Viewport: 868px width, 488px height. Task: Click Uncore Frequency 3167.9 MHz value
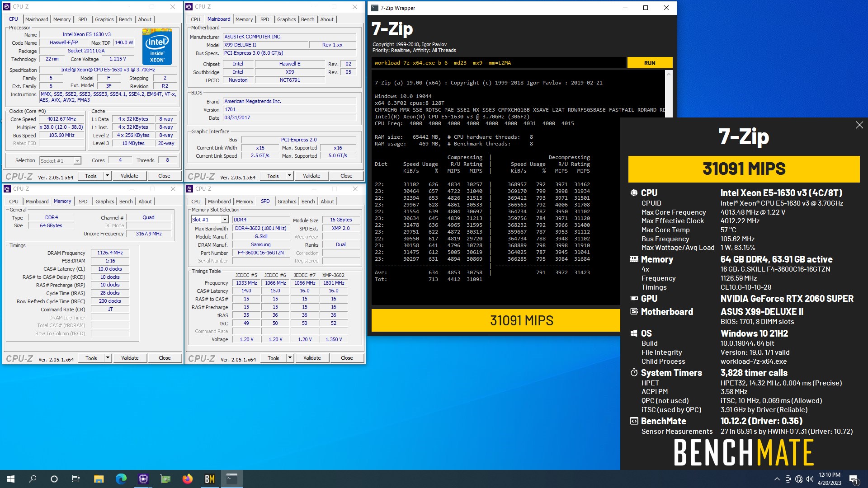149,234
